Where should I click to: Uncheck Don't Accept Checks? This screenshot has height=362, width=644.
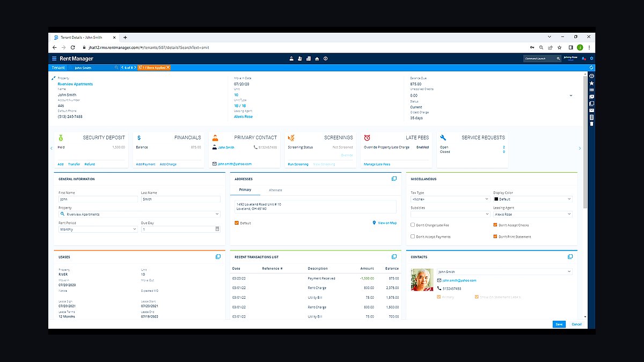[x=495, y=225]
